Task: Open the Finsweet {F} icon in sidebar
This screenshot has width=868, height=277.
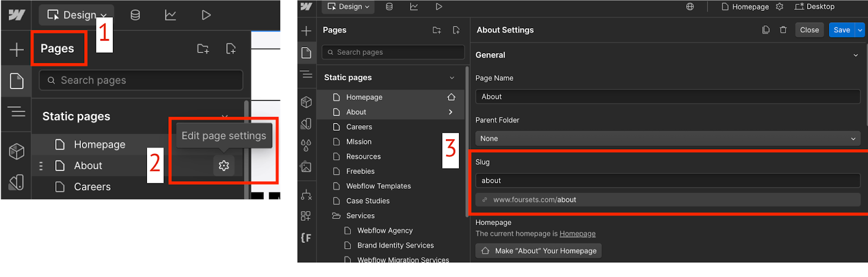Action: (x=306, y=237)
